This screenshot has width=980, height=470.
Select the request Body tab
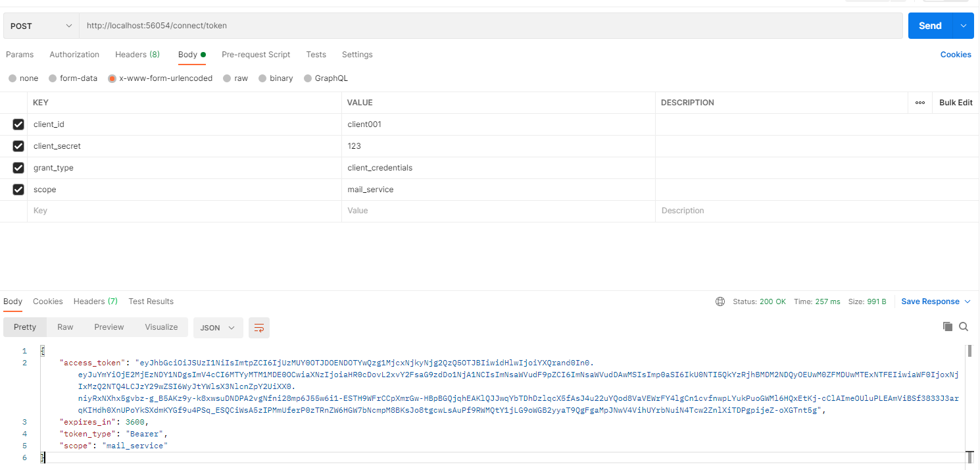(192, 55)
